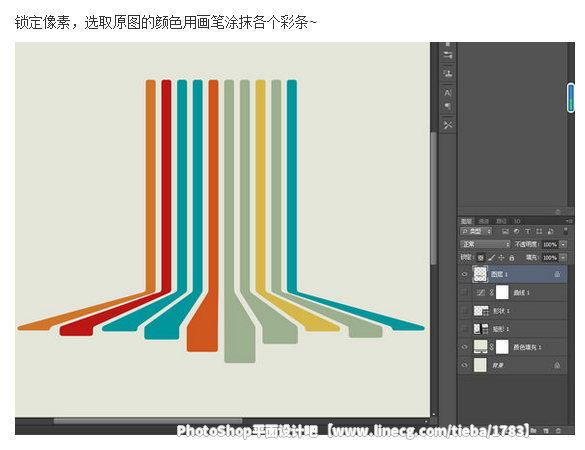This screenshot has width=585, height=450.
Task: Open the 类型 layer filter dropdown
Action: (476, 231)
